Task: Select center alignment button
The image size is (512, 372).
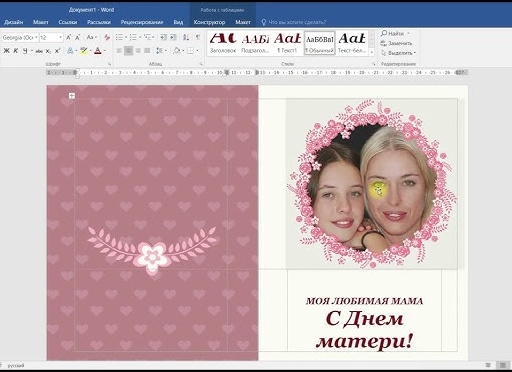Action: click(129, 51)
